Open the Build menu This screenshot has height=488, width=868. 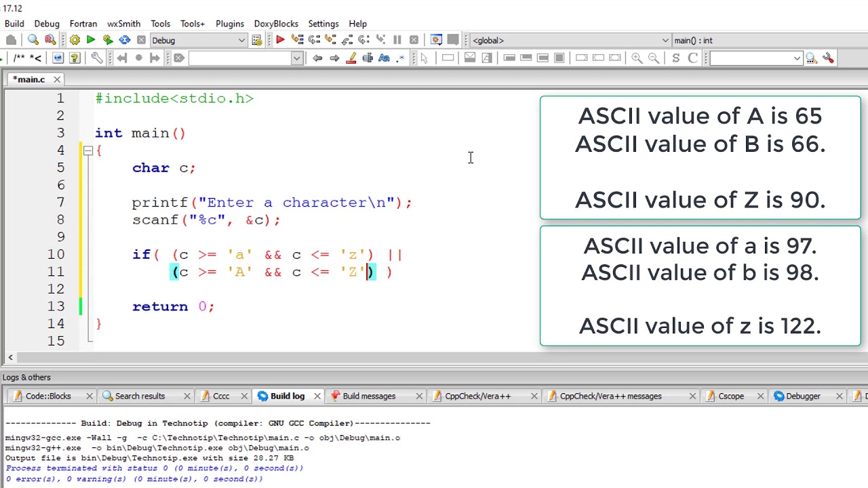(14, 24)
